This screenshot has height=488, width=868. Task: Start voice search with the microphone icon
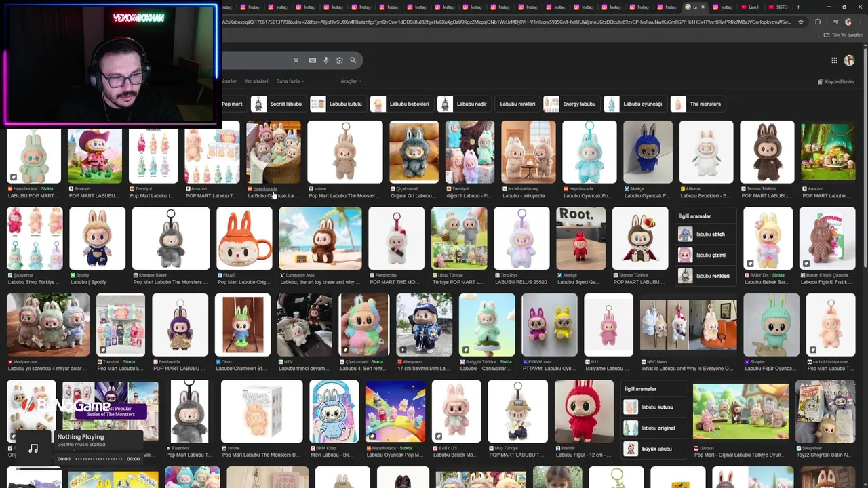pos(326,60)
